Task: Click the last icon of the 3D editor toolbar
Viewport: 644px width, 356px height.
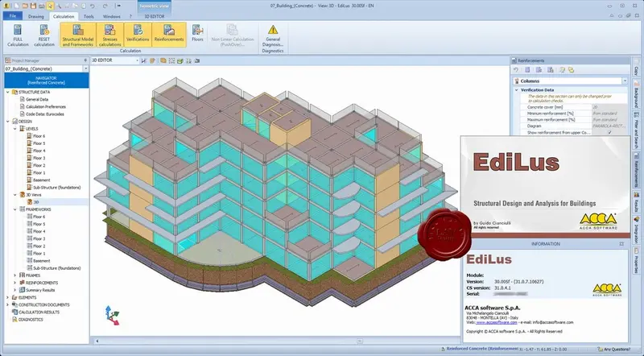Action: (197, 60)
